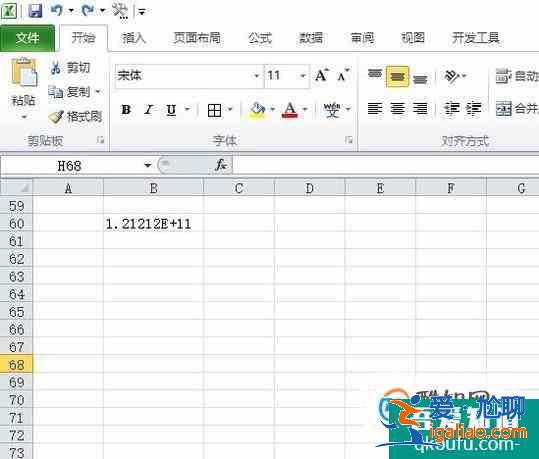Open the green 文件 menu button
The width and height of the screenshot is (539, 459).
click(28, 38)
